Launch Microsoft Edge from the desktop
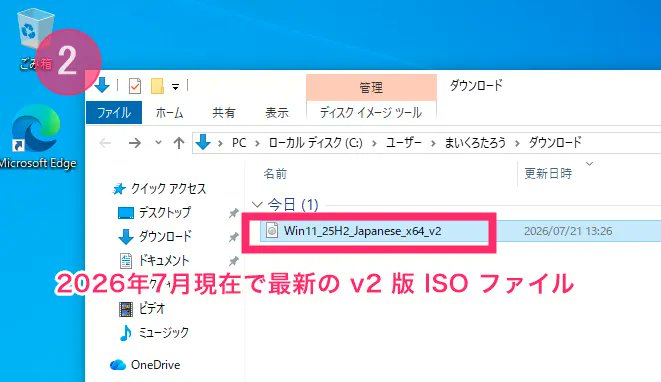Screen dimensions: 661x382 pos(36,136)
